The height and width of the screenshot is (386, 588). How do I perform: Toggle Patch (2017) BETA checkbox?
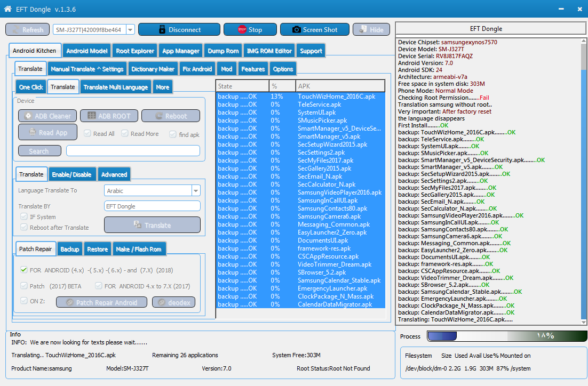pos(24,286)
